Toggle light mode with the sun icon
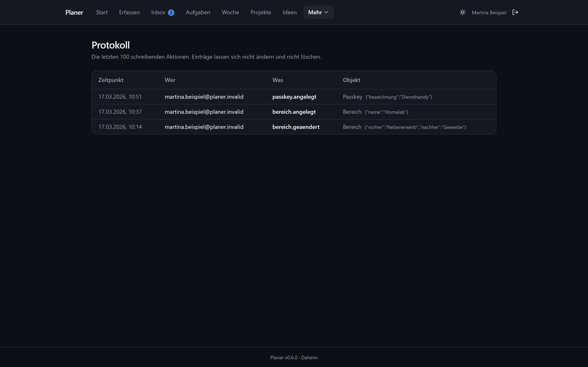Screen dimensions: 588x367 [x=462, y=12]
